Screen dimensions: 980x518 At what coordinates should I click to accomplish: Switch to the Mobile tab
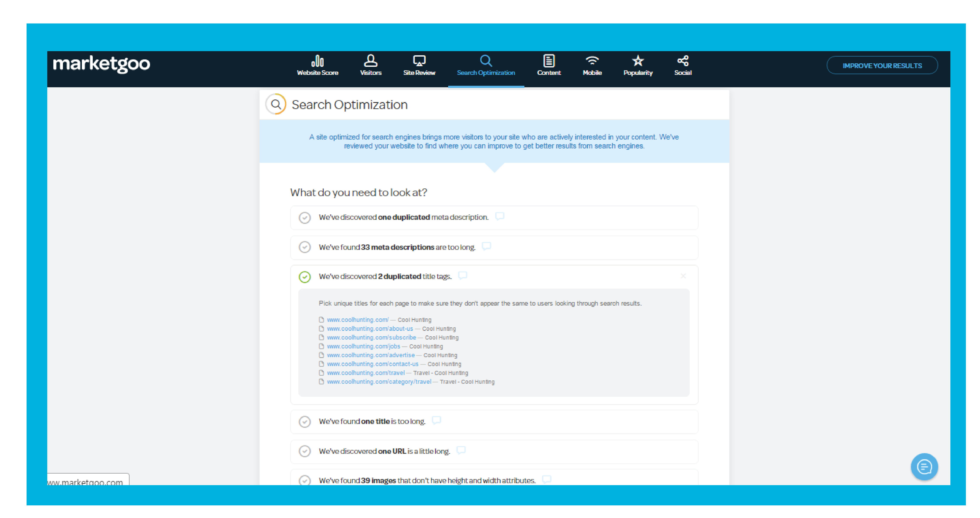pos(592,66)
